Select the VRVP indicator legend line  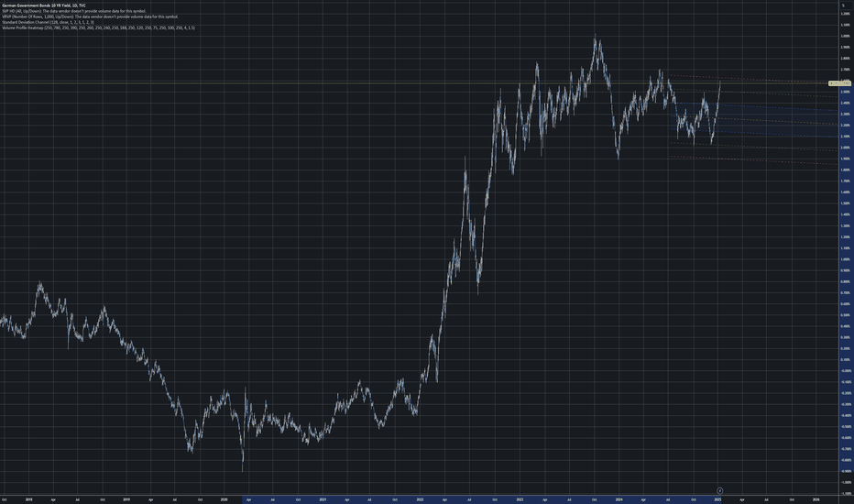(91, 16)
